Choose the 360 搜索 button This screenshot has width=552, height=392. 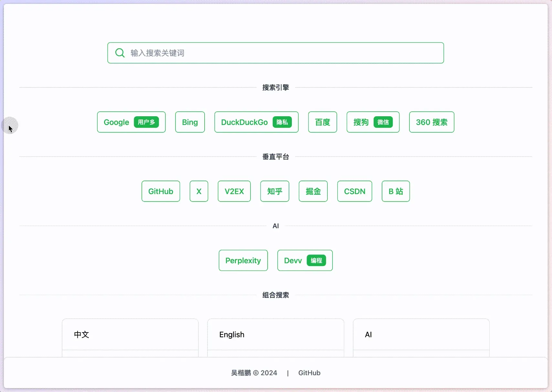(x=432, y=122)
